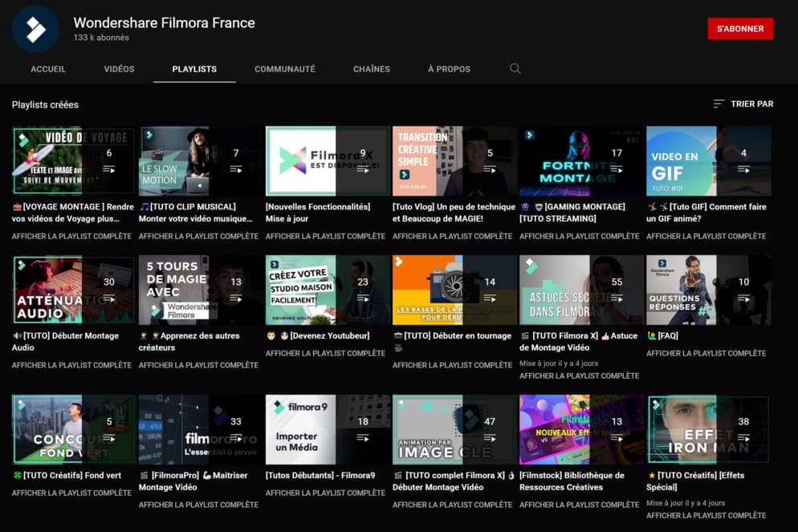This screenshot has height=532, width=798.
Task: Click the VIDÉO DE VOYAGE playlist thumbnail
Action: (x=74, y=160)
